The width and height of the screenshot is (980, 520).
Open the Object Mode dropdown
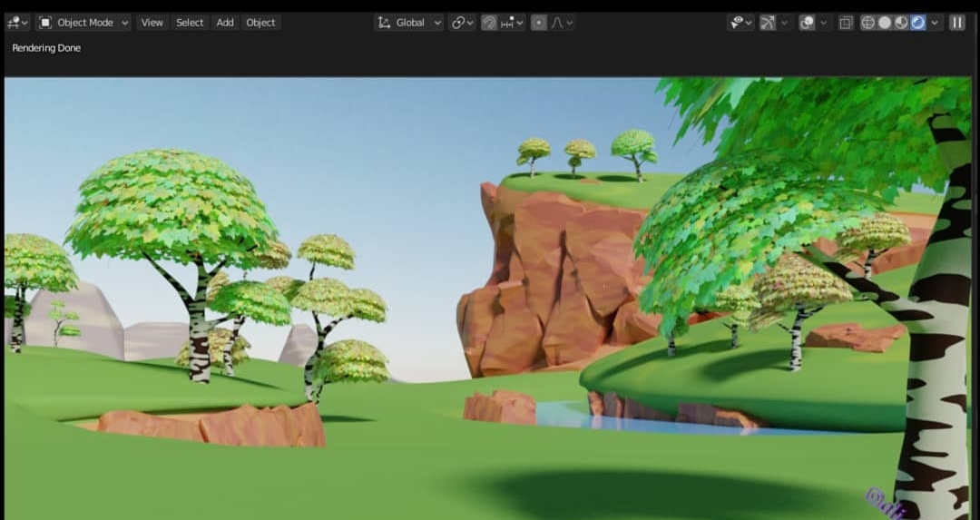(83, 23)
